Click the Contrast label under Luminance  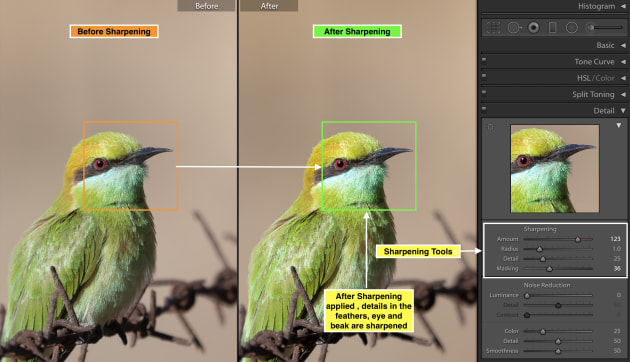click(x=507, y=315)
